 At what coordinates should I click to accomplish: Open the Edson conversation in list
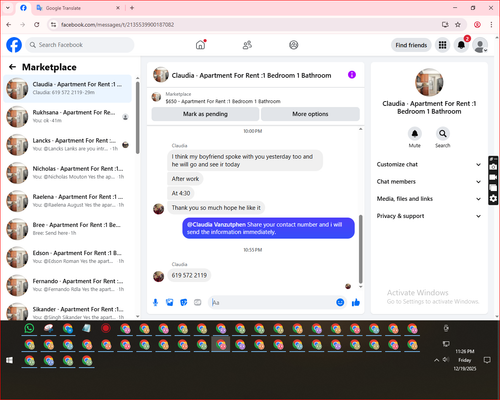68,257
